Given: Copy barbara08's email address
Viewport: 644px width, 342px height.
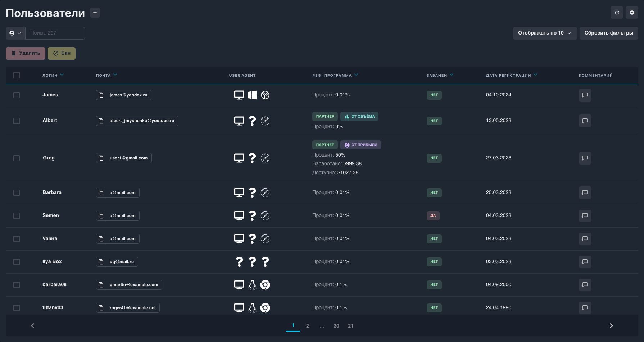Looking at the screenshot, I should pos(101,285).
